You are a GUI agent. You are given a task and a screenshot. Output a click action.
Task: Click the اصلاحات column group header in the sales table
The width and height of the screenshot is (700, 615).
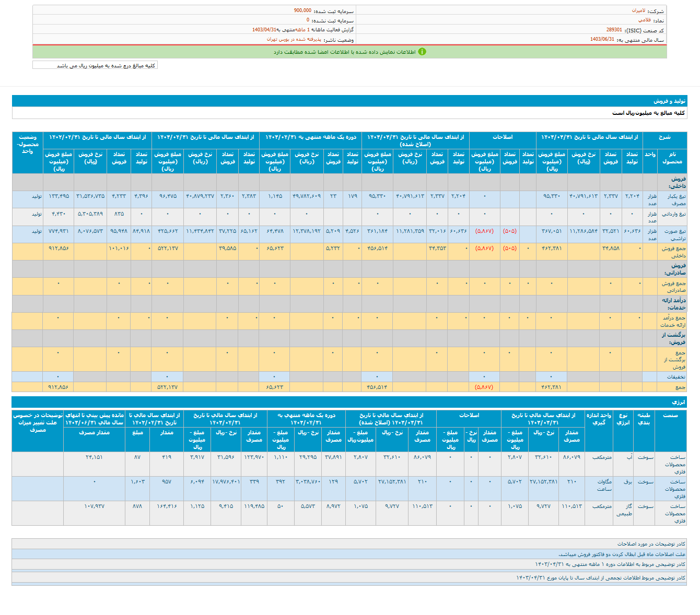(x=502, y=137)
